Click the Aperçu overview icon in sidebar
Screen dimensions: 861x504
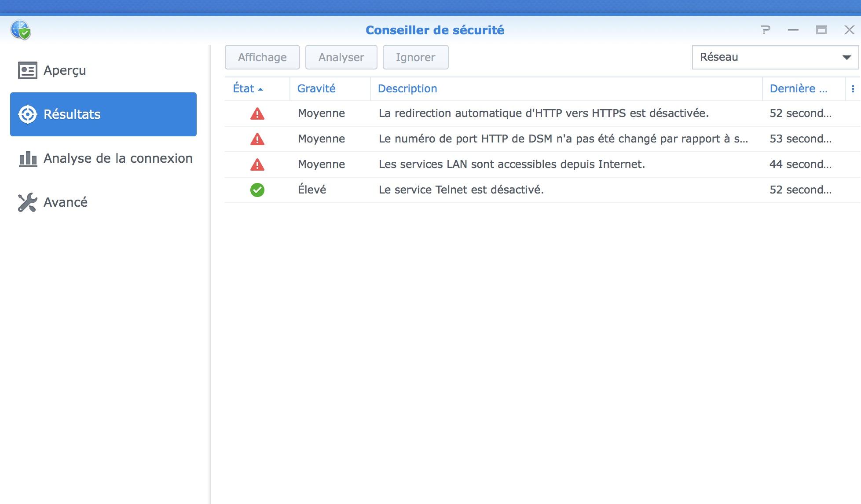27,70
